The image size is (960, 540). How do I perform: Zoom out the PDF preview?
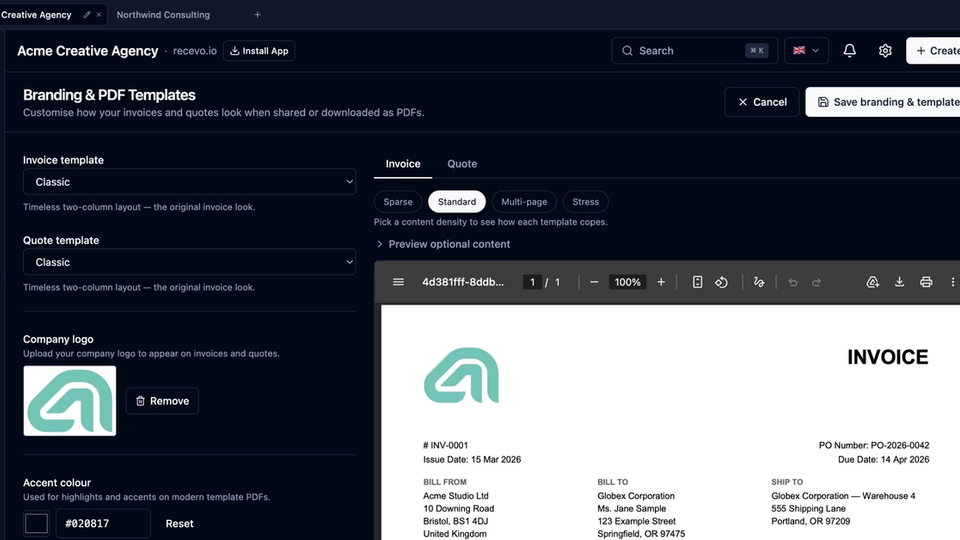(594, 282)
